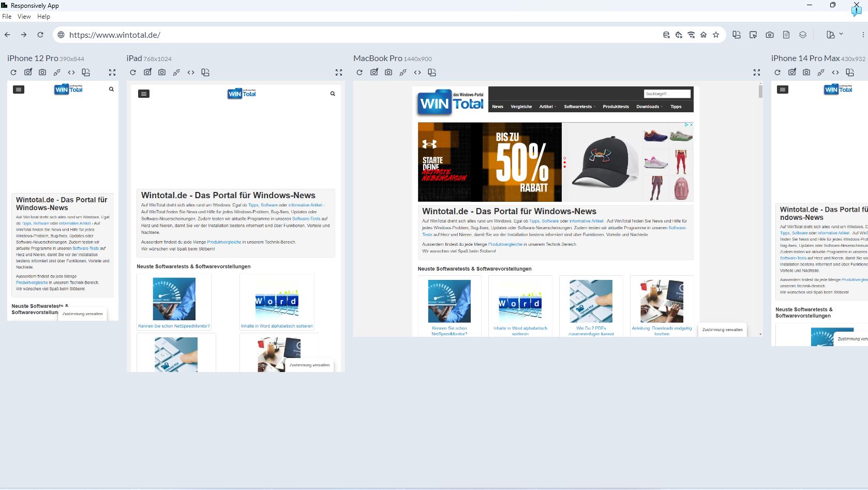Toggle event mirroring for iPad
The height and width of the screenshot is (490, 868).
176,72
